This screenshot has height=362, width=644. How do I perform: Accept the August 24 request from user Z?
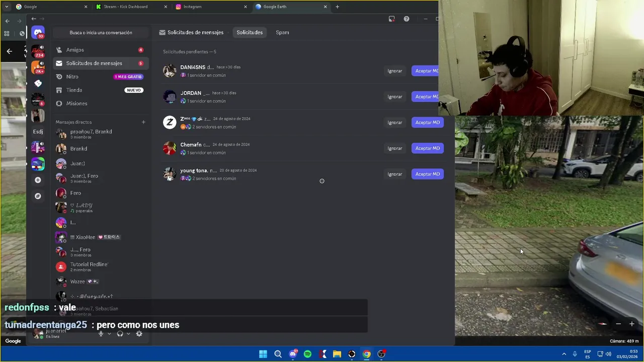(427, 122)
